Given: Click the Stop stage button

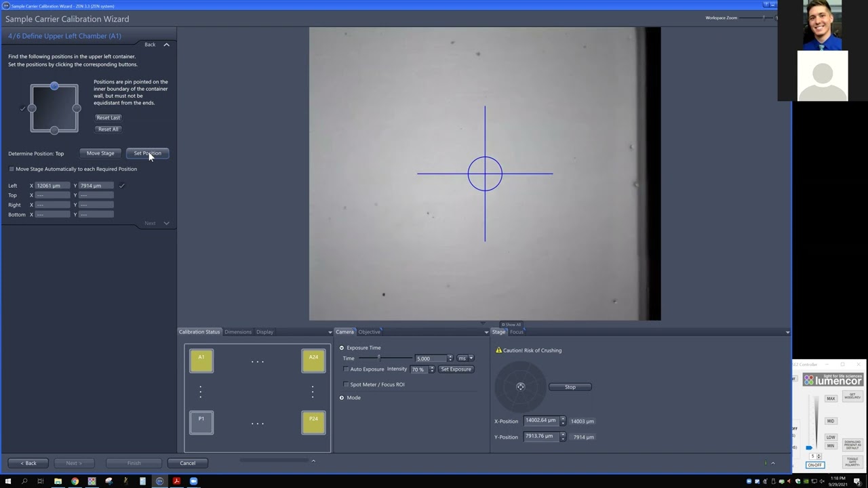Looking at the screenshot, I should pyautogui.click(x=570, y=387).
